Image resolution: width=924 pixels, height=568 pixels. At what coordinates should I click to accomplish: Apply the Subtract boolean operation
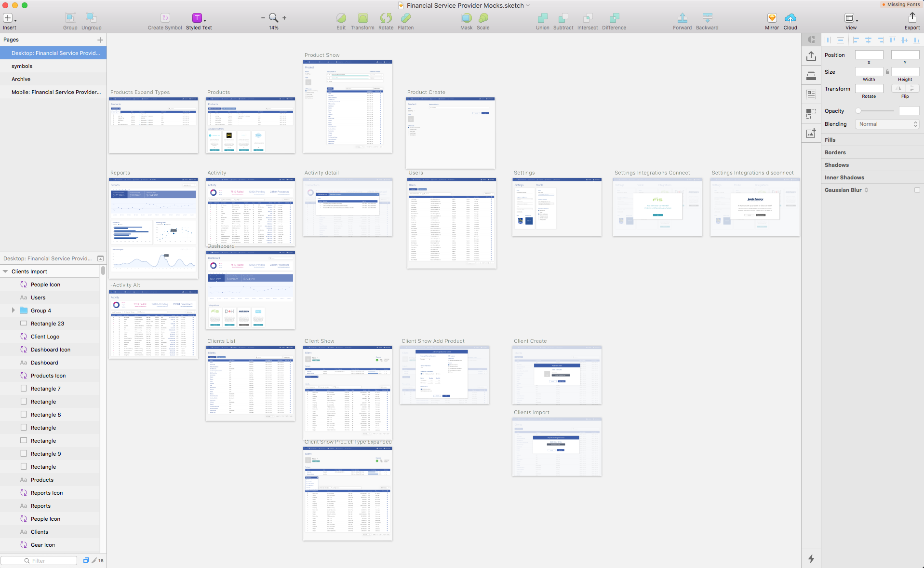click(x=563, y=18)
